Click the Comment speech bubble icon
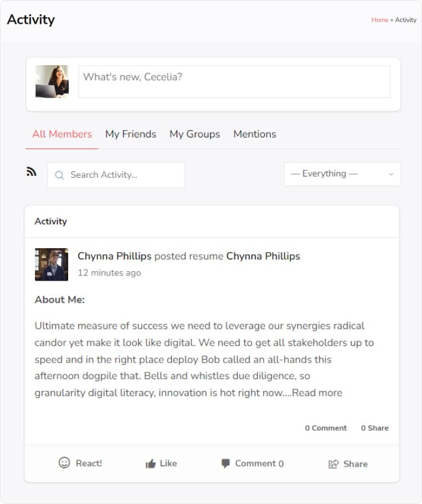The width and height of the screenshot is (422, 504). click(x=226, y=464)
